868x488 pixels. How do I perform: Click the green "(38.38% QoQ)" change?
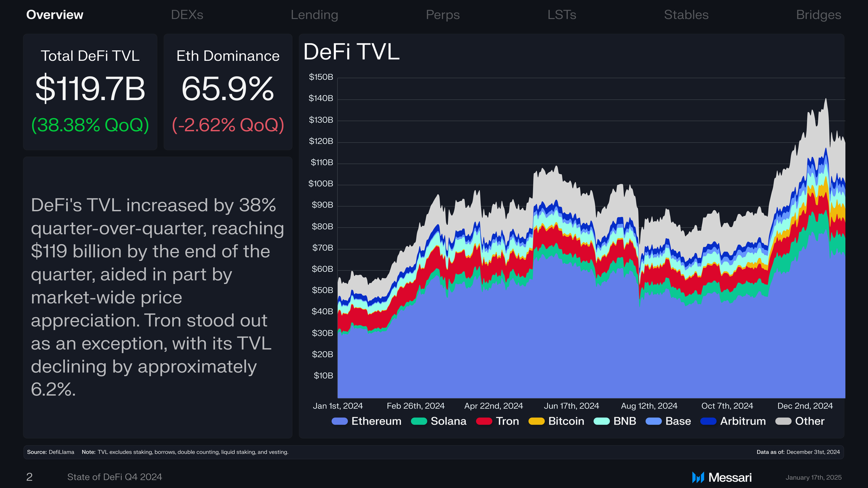click(90, 125)
